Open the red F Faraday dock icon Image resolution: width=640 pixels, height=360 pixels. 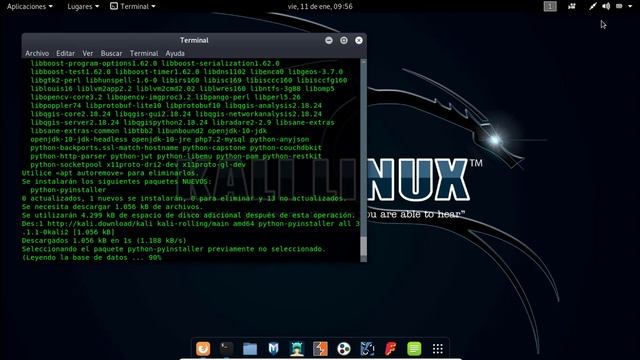coord(391,349)
